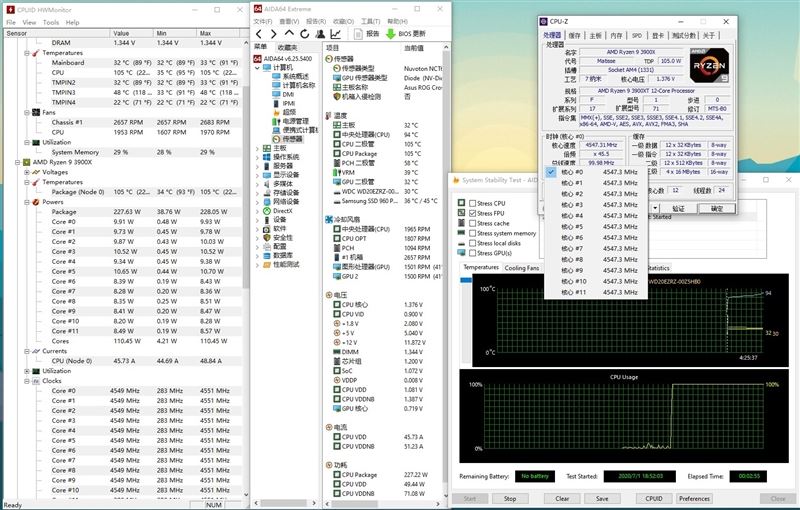This screenshot has width=800, height=510.
Task: Collapse the Fans node in HWMonitor
Action: 27,112
